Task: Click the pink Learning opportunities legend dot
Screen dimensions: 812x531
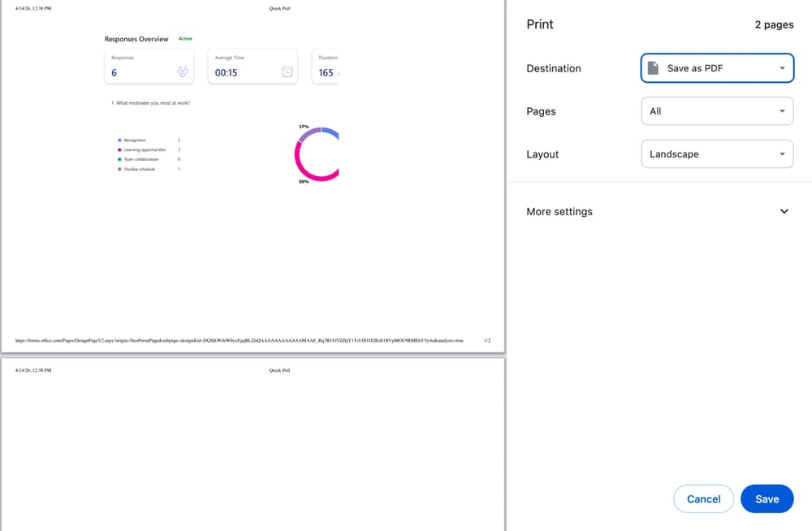Action: [x=119, y=150]
